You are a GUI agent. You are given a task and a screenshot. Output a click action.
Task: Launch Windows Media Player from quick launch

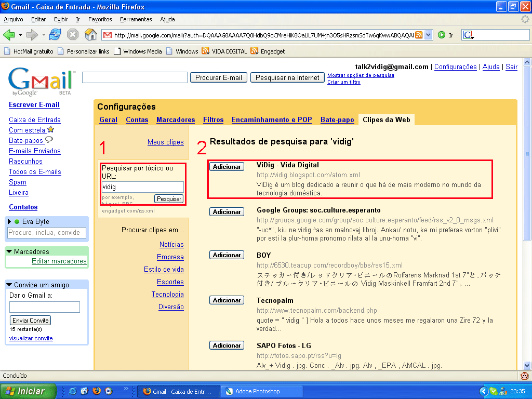[109, 391]
